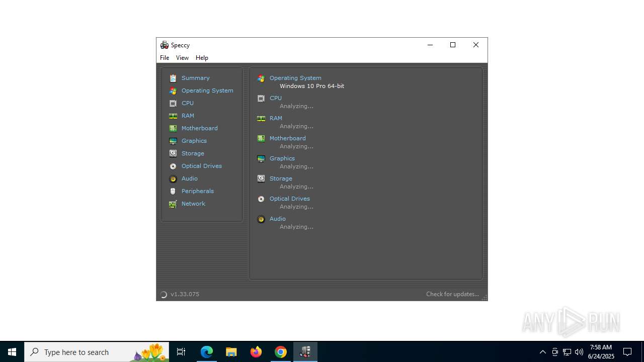This screenshot has width=644, height=362.
Task: Click the 'Windows 10 Pro 64-bit' text
Action: pyautogui.click(x=312, y=86)
